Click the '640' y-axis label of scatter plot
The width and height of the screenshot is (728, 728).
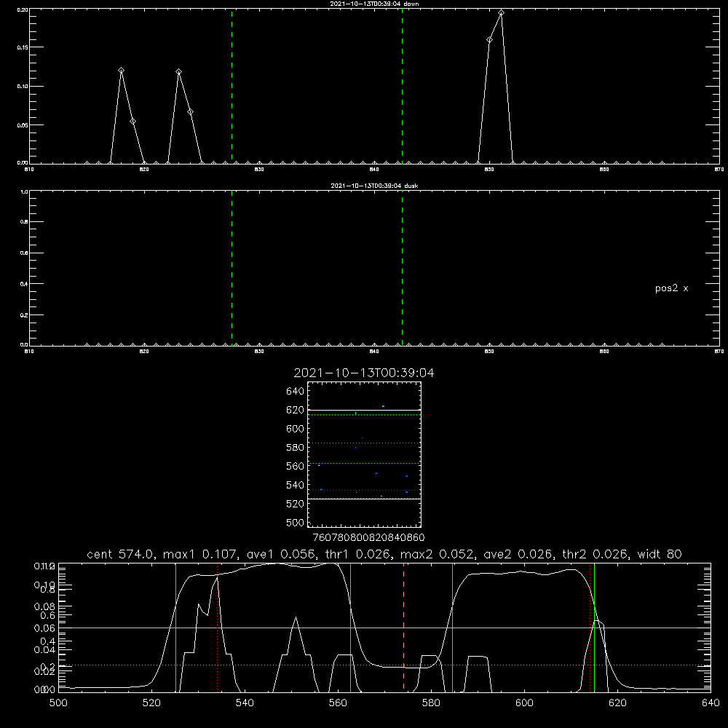(x=295, y=392)
